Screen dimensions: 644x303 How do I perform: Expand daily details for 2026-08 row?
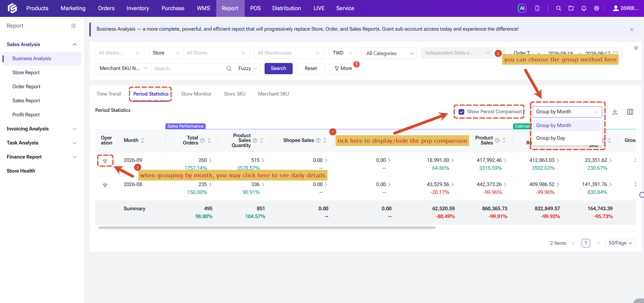click(x=105, y=185)
